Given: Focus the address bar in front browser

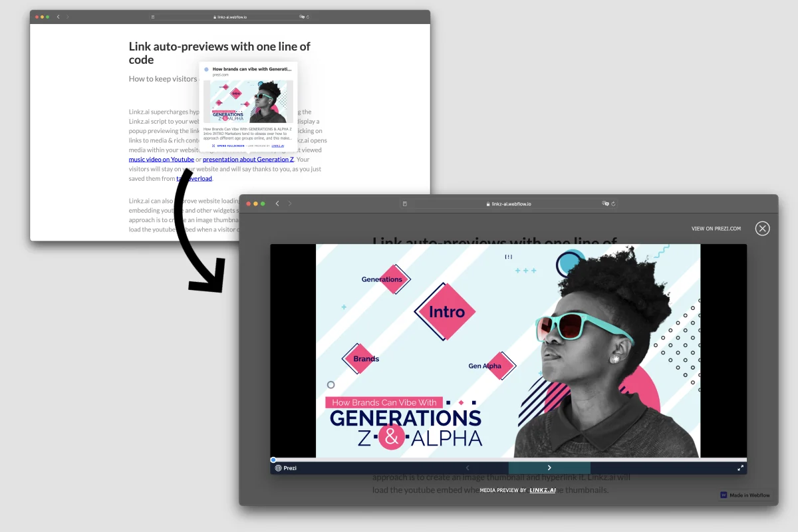Looking at the screenshot, I should click(509, 203).
